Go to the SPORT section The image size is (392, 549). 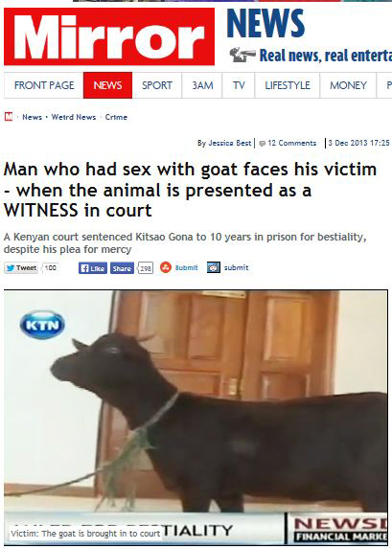(x=157, y=85)
